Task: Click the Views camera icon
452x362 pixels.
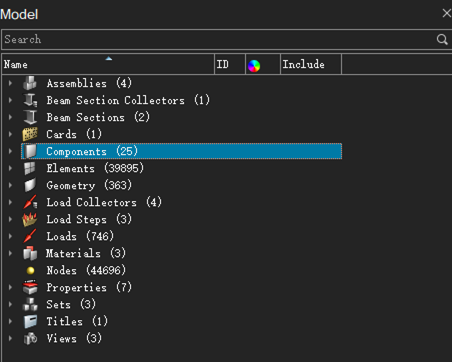Action: (x=30, y=338)
